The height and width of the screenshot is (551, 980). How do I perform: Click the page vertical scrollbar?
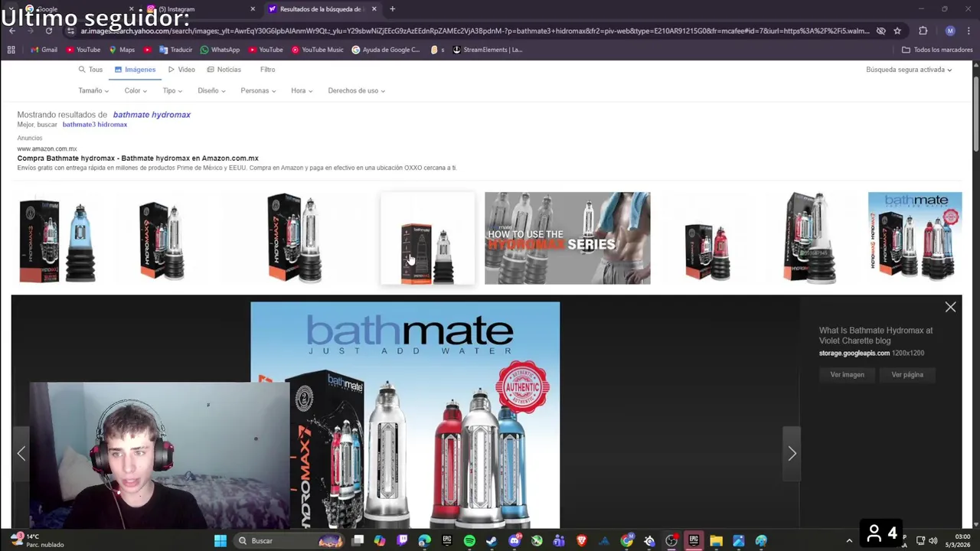pyautogui.click(x=976, y=115)
